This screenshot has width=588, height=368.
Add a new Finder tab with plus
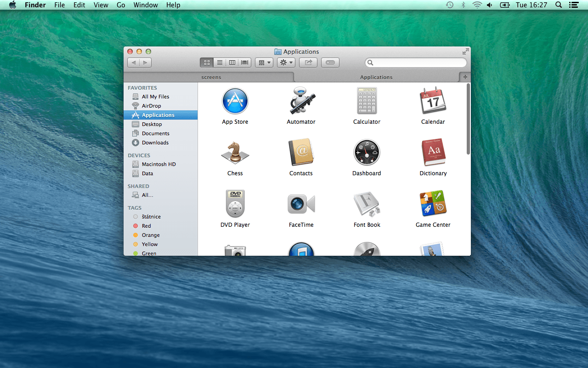(465, 77)
